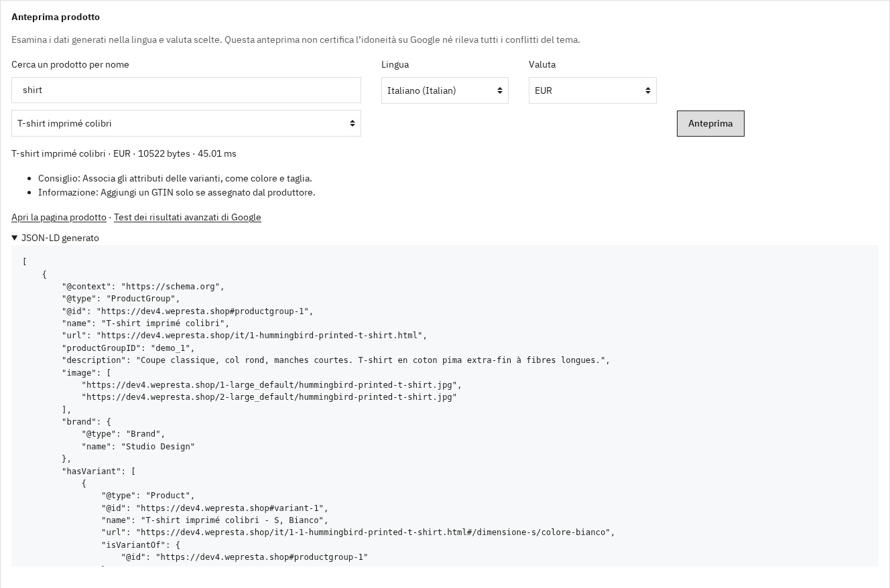Click the variant name 'S, Bianco' line
This screenshot has height=588, width=890.
tap(215, 520)
